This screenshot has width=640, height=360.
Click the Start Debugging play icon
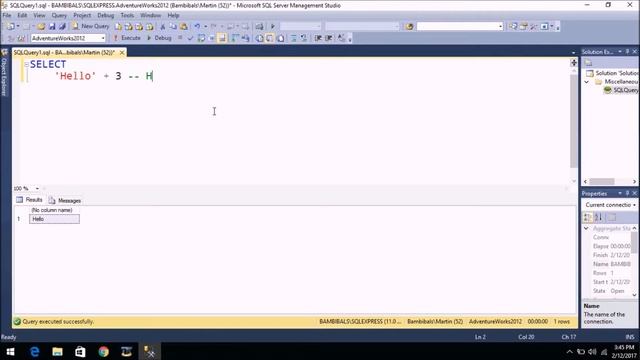(x=273, y=26)
